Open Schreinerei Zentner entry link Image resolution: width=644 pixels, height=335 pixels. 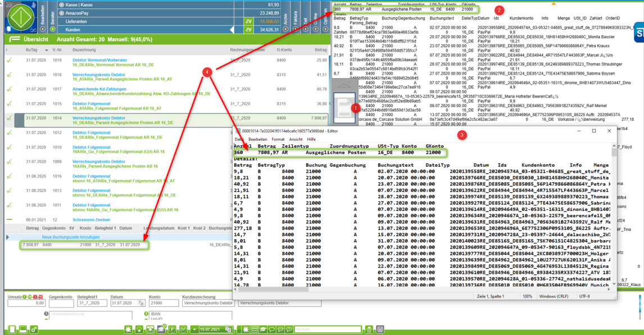point(91,220)
